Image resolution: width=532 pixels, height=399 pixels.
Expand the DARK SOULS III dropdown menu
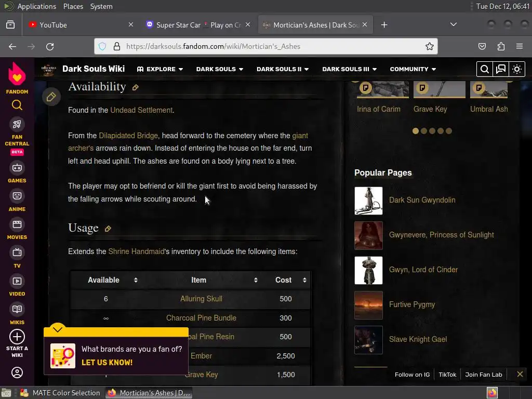click(350, 69)
